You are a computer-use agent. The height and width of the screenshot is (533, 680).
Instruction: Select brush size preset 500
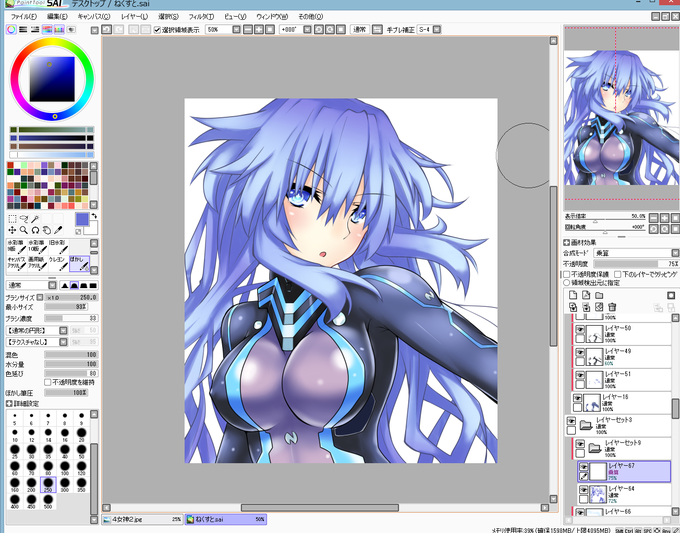[48, 501]
